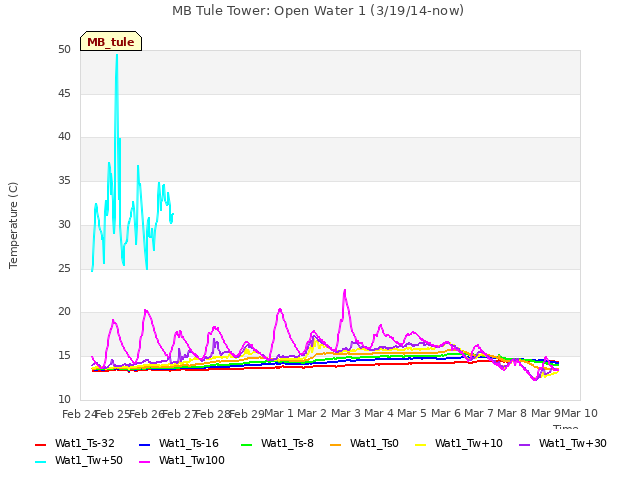Click the orange Wat1_Ts0 legend swatch
The width and height of the screenshot is (640, 480).
(336, 444)
